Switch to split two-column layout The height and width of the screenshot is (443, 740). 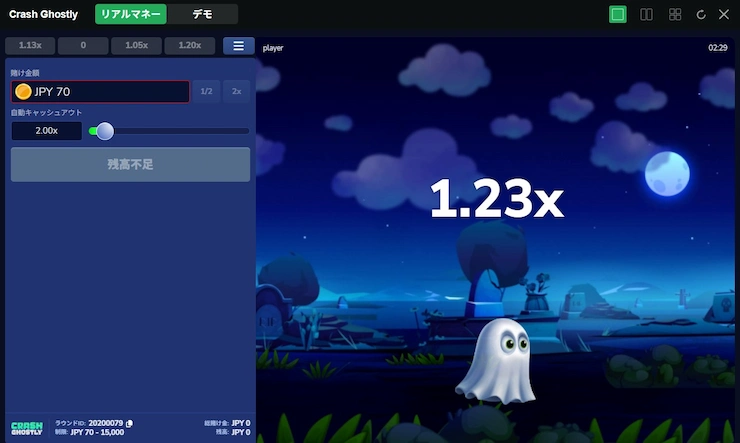646,14
